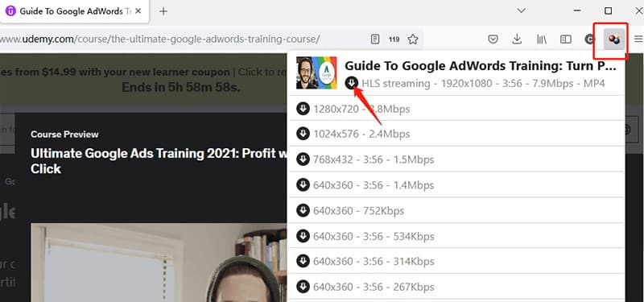Download the 1024x576 2.4Mbps variant

click(303, 134)
